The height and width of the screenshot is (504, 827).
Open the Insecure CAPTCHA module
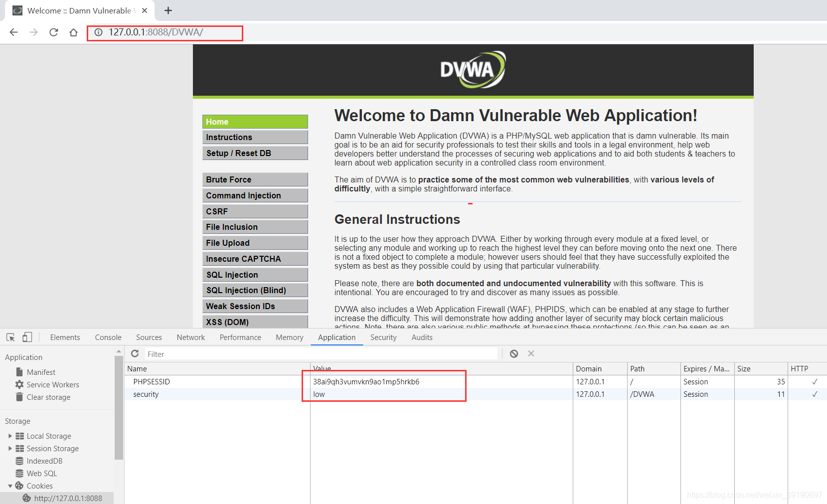tap(255, 259)
